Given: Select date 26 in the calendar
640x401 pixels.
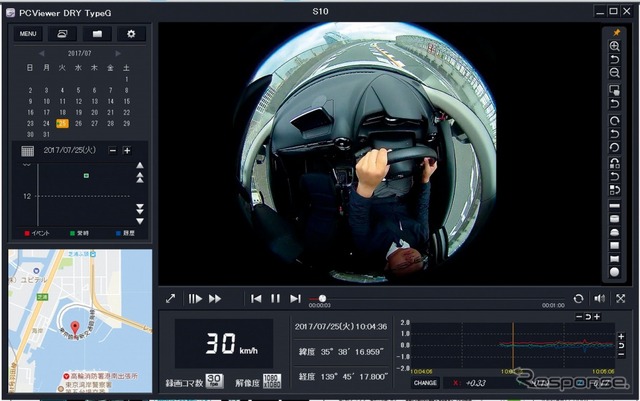Looking at the screenshot, I should tap(78, 123).
